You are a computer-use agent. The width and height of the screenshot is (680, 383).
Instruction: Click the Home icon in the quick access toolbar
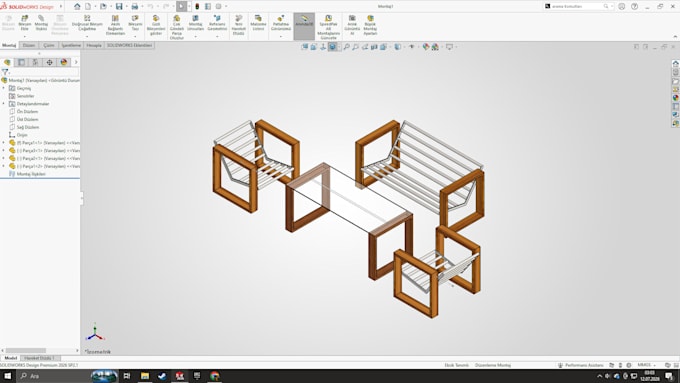pyautogui.click(x=77, y=7)
